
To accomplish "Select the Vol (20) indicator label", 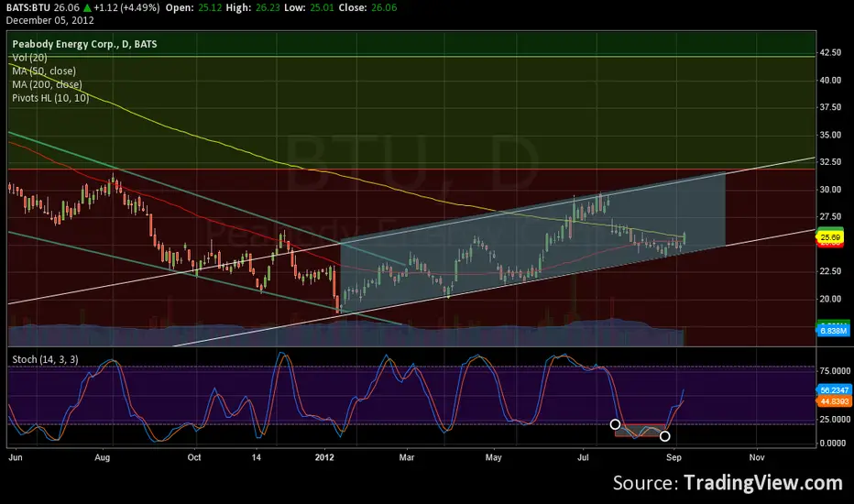I will click(x=29, y=58).
